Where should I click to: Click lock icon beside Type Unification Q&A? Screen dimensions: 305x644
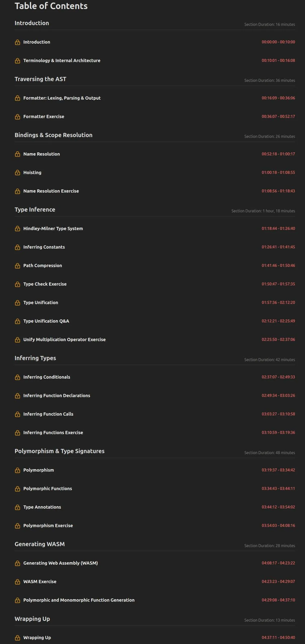(17, 321)
